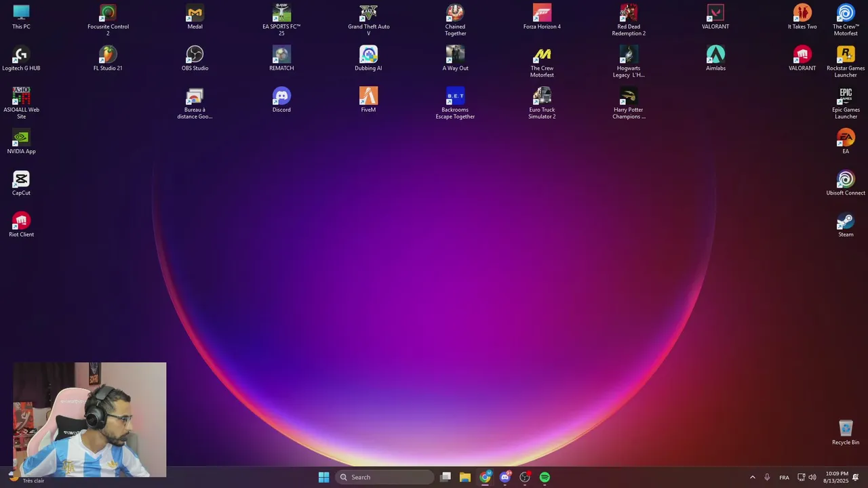Select FL Studio 21 desktop icon
The image size is (868, 488).
[x=108, y=58]
